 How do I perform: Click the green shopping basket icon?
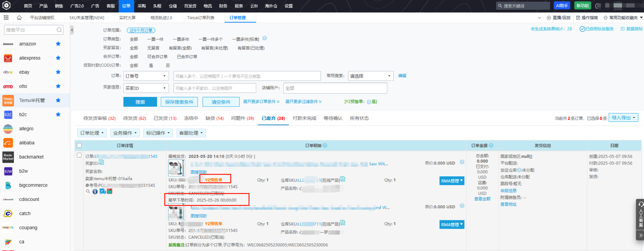point(109,192)
